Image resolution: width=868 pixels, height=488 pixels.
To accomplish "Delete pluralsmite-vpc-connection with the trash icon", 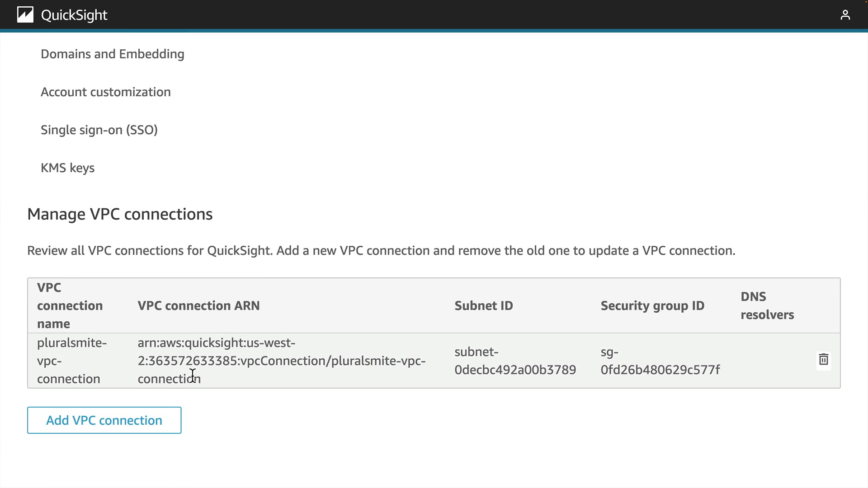I will pyautogui.click(x=823, y=360).
